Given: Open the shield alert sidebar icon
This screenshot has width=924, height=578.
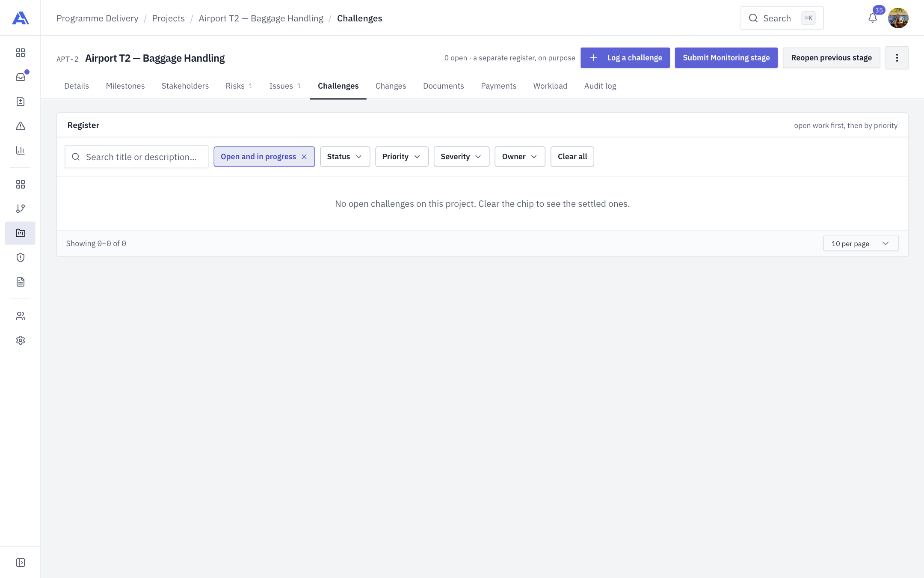Looking at the screenshot, I should point(21,257).
